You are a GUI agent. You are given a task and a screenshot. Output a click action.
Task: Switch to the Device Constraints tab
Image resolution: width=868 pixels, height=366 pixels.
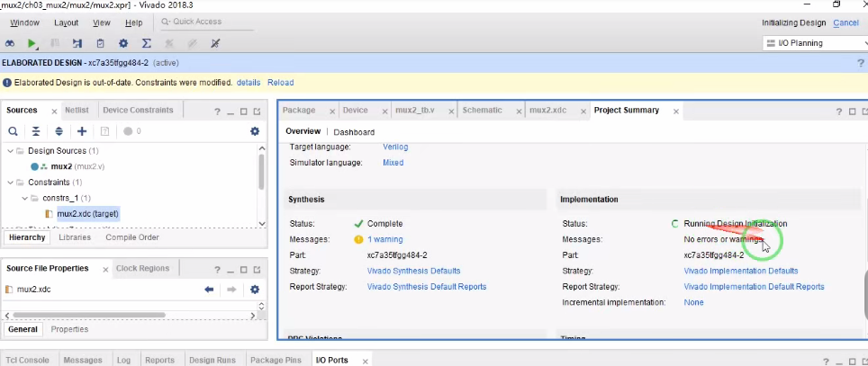(138, 110)
